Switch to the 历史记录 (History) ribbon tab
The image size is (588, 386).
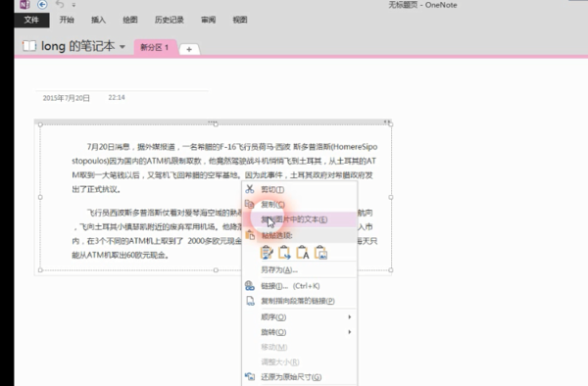click(170, 20)
